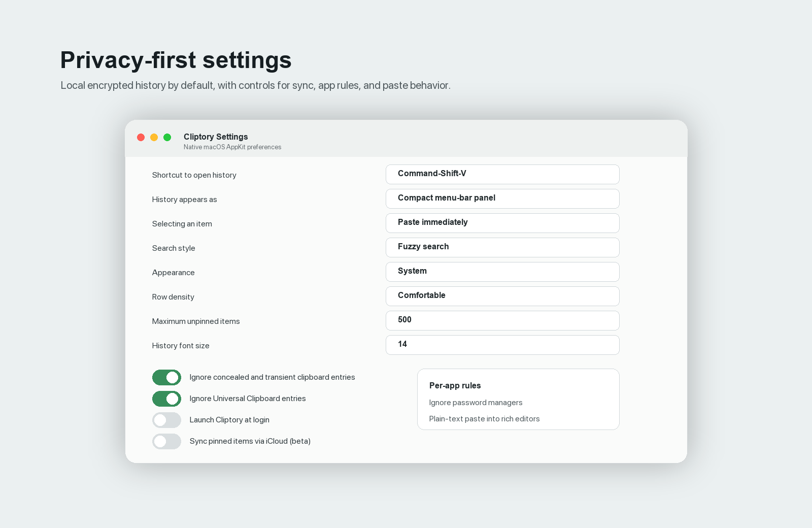
Task: Click the Command-Shift-V shortcut field
Action: (502, 174)
